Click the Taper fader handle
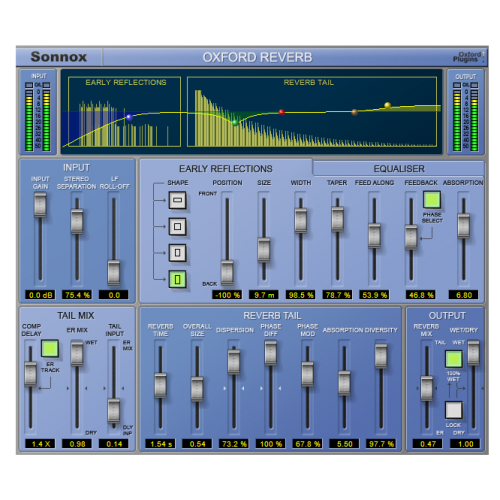 337,219
